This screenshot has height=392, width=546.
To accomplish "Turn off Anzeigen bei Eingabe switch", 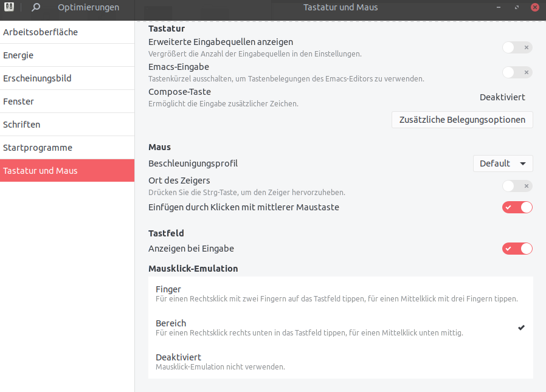I will click(517, 249).
